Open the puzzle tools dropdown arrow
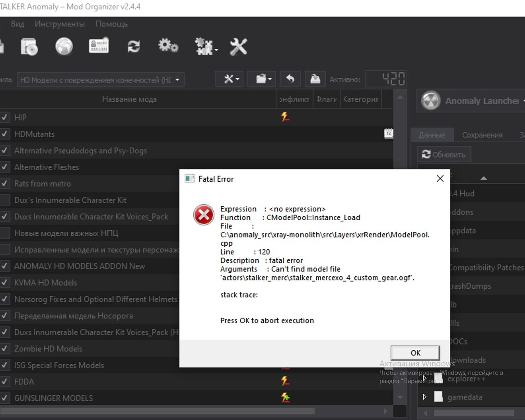 coord(216,50)
